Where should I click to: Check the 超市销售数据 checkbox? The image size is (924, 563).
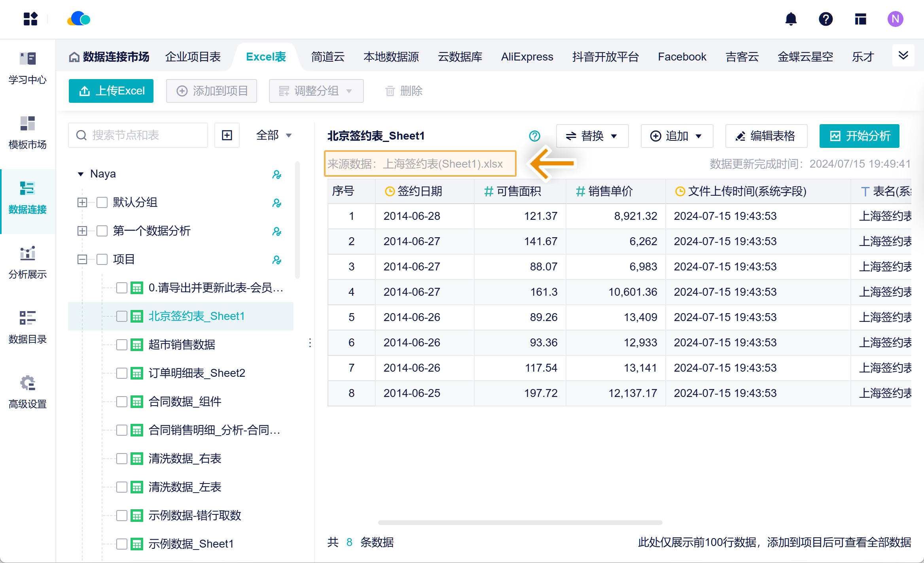[x=122, y=345]
